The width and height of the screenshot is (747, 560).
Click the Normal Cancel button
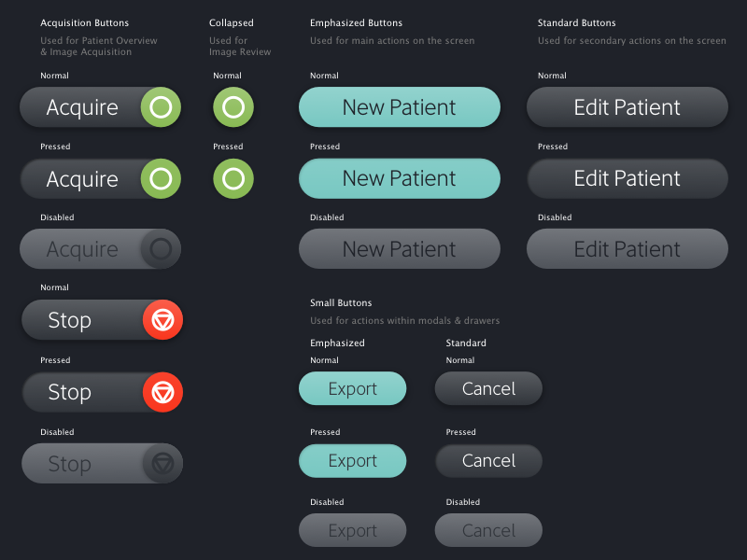tap(488, 389)
